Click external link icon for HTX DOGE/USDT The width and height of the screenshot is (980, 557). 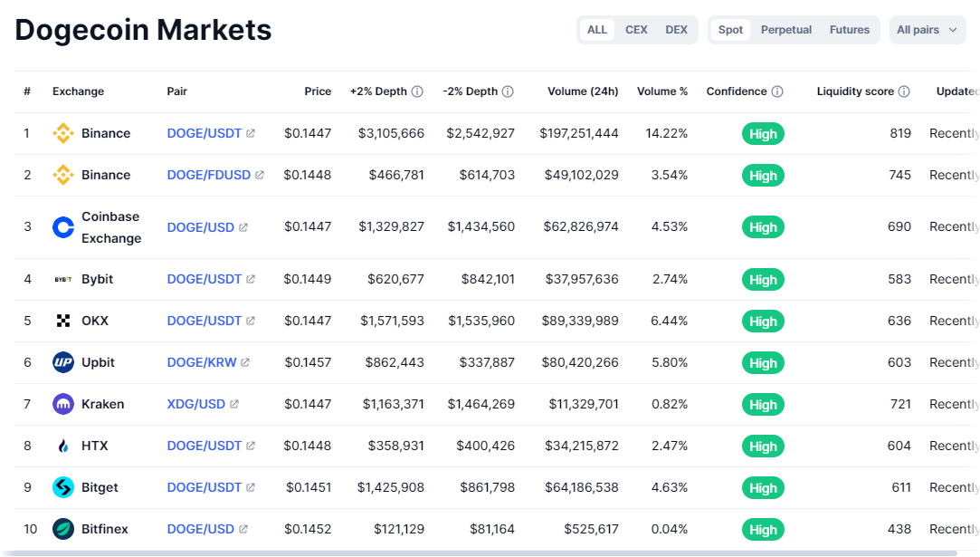250,446
